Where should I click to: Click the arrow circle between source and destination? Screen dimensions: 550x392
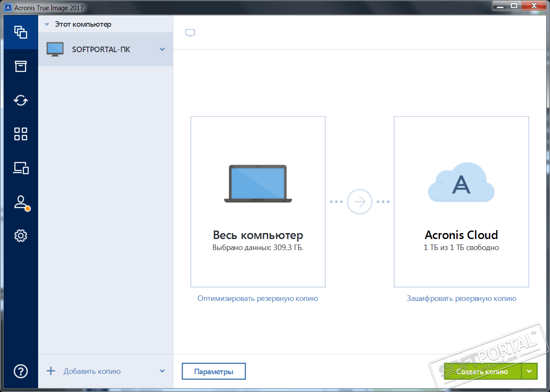point(359,202)
